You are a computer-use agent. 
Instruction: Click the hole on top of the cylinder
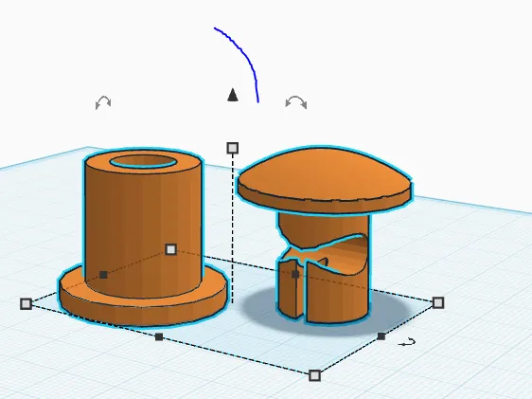pyautogui.click(x=143, y=161)
